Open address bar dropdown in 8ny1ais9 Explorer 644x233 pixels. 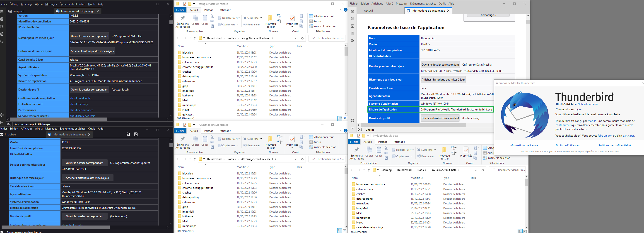coord(476,170)
